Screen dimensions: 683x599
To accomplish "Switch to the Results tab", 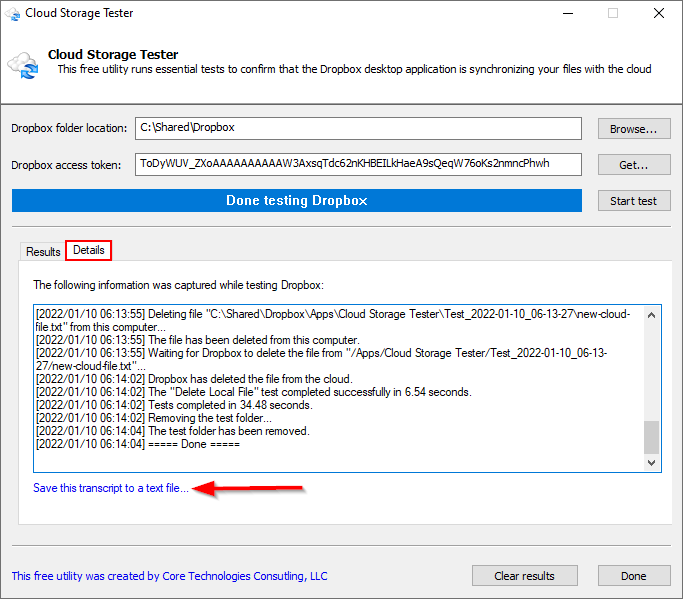I will (43, 252).
